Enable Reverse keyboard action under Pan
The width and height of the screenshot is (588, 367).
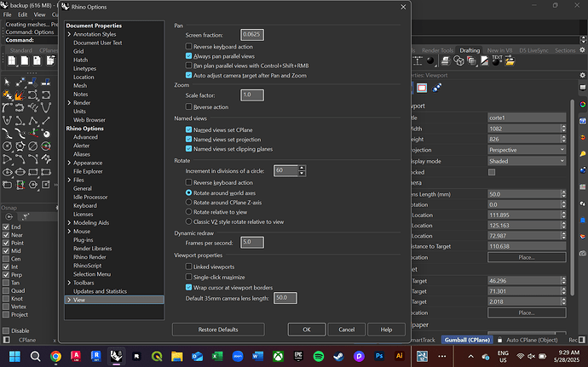pyautogui.click(x=188, y=47)
